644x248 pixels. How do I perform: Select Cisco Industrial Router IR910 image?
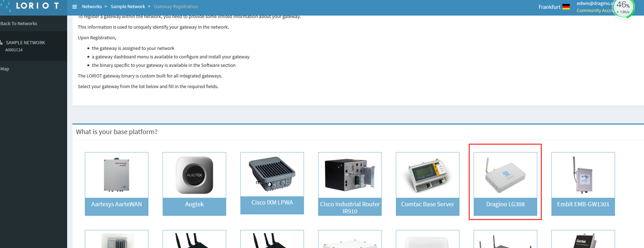[350, 175]
